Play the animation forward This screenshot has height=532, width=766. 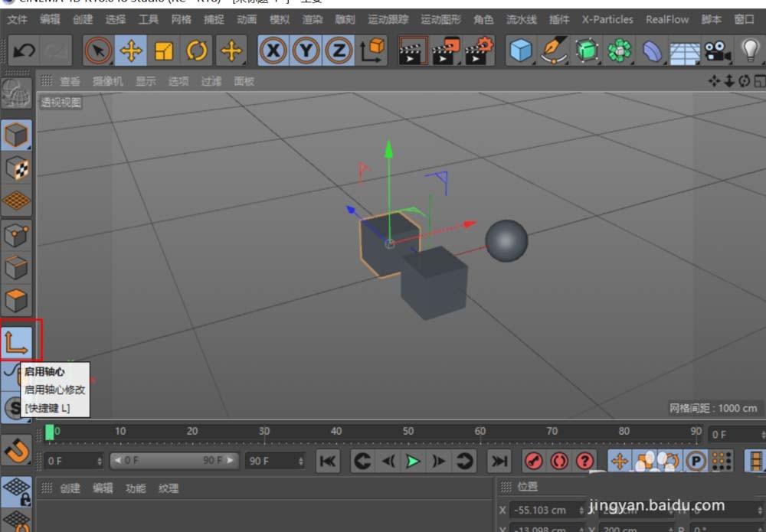(413, 461)
